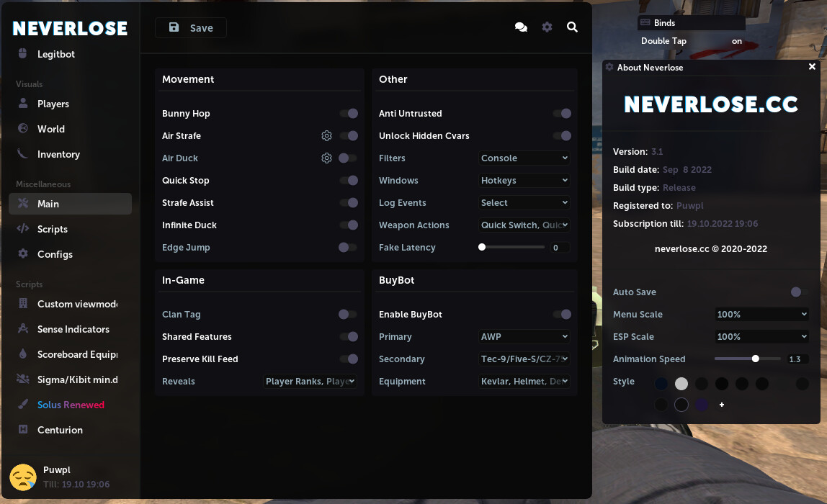Adjust the Fake Latency slider
This screenshot has height=504, width=827.
tap(511, 247)
